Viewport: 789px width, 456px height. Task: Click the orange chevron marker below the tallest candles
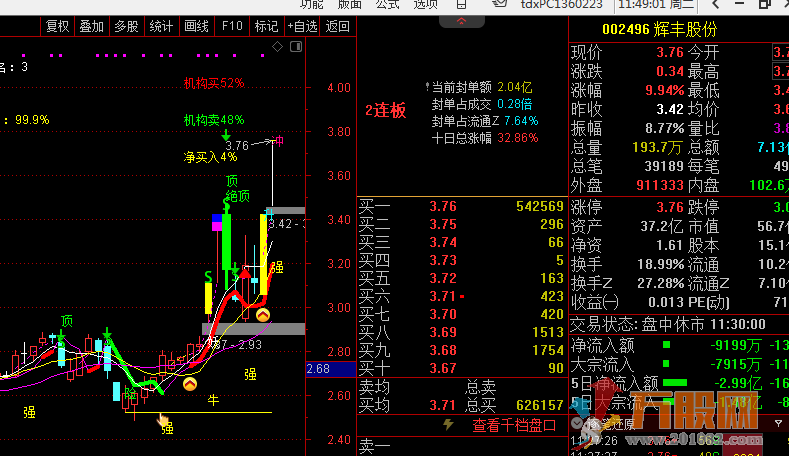point(262,315)
